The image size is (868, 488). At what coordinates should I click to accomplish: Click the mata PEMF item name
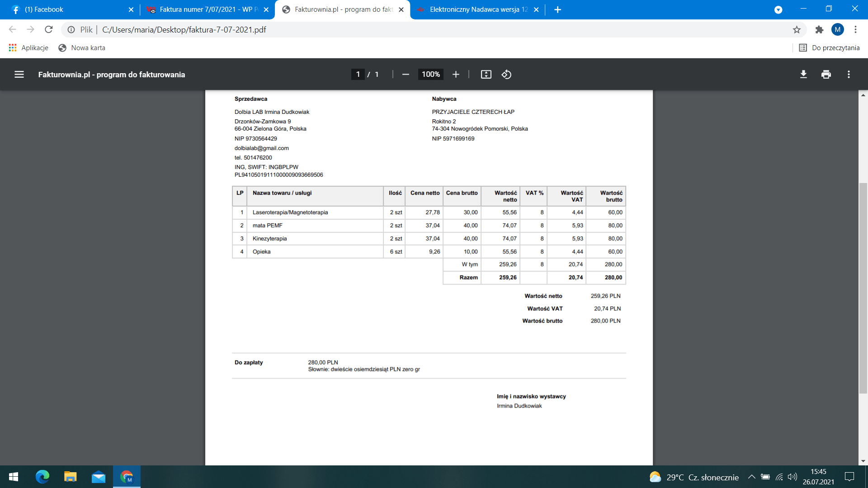tap(268, 225)
